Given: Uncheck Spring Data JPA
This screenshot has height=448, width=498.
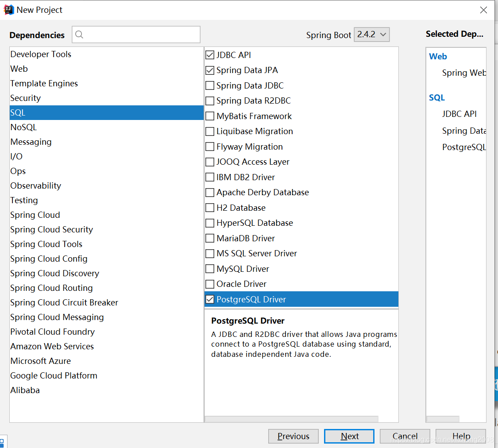Looking at the screenshot, I should (210, 70).
